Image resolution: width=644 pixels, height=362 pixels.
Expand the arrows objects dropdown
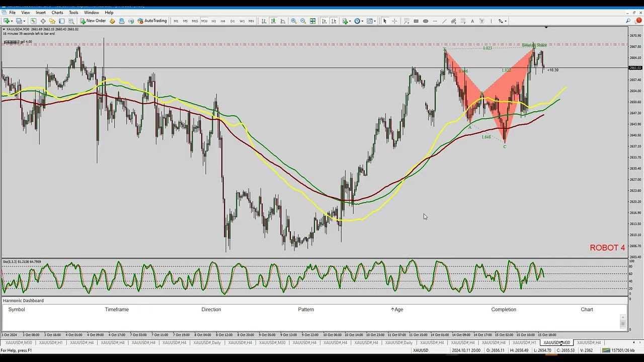(x=506, y=21)
